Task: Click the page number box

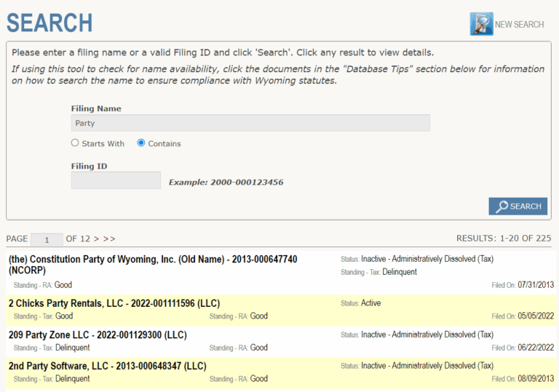Action: (x=47, y=239)
